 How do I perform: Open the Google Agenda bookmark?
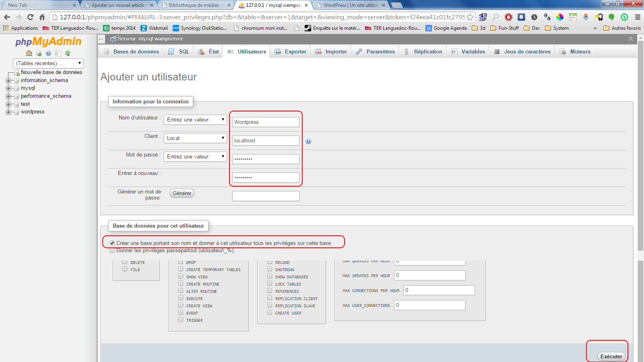pos(446,28)
